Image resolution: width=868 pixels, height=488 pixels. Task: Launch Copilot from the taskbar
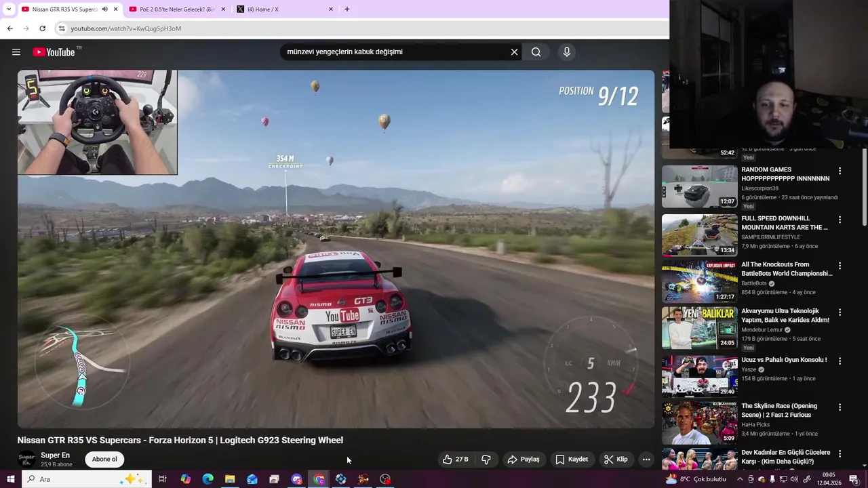[185, 479]
